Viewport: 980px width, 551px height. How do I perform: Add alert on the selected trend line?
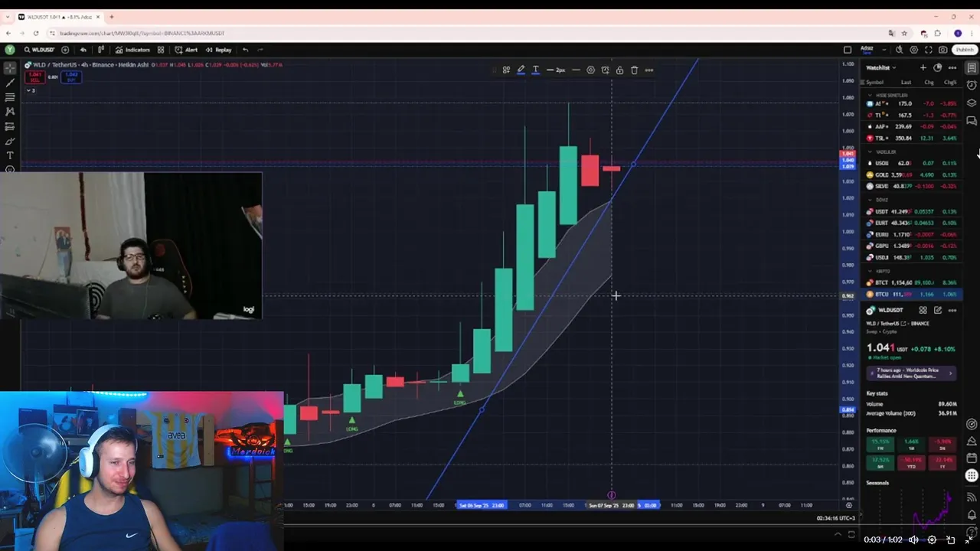[605, 70]
